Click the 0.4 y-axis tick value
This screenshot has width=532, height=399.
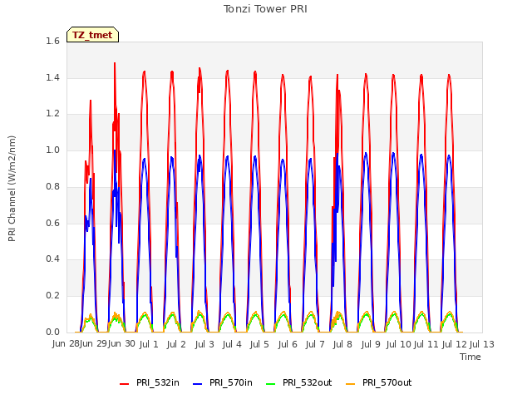52,259
